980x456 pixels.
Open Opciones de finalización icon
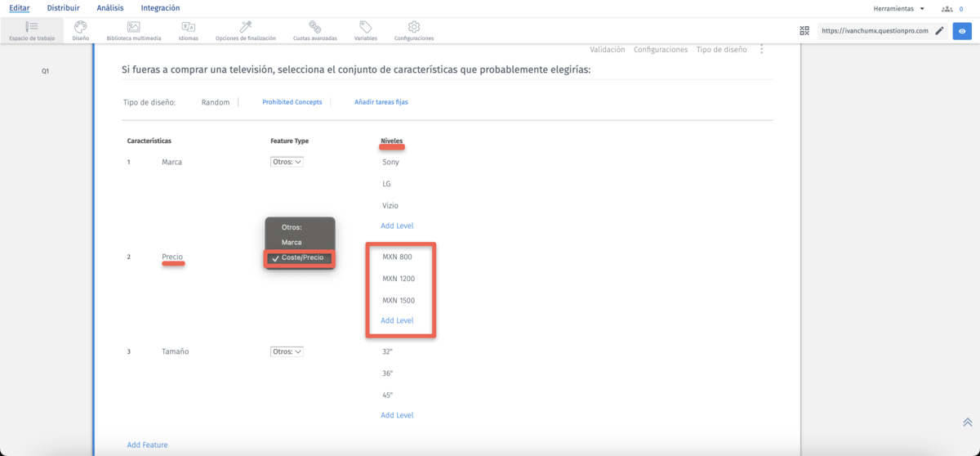pyautogui.click(x=245, y=28)
